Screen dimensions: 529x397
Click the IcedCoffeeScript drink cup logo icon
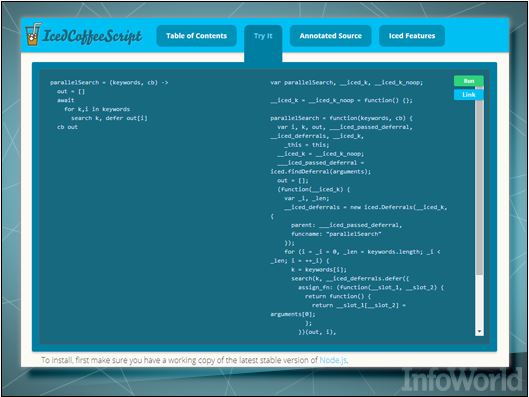33,34
